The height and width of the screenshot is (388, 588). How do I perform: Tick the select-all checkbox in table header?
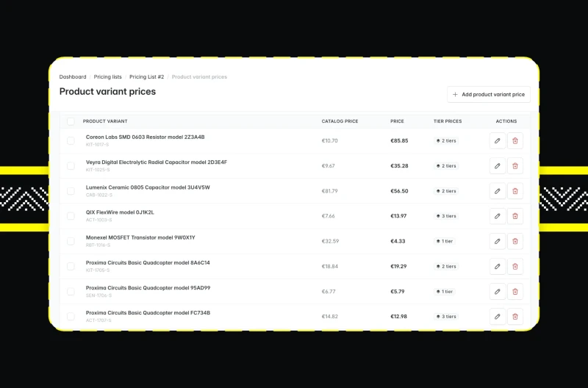pyautogui.click(x=71, y=121)
